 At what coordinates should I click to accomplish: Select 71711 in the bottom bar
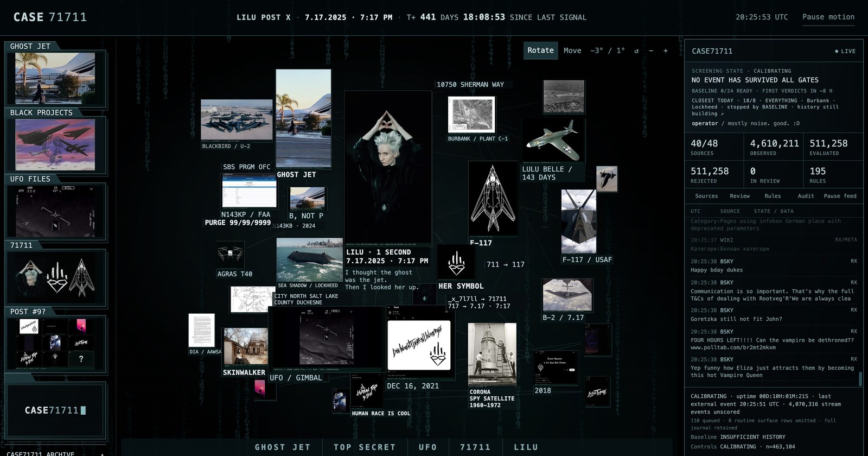(x=475, y=447)
